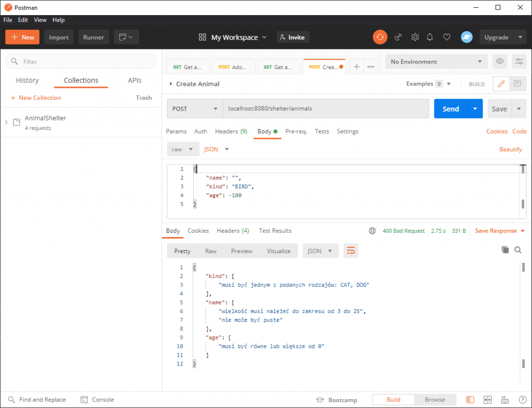532x408 pixels.
Task: Open Code link
Action: (x=519, y=131)
